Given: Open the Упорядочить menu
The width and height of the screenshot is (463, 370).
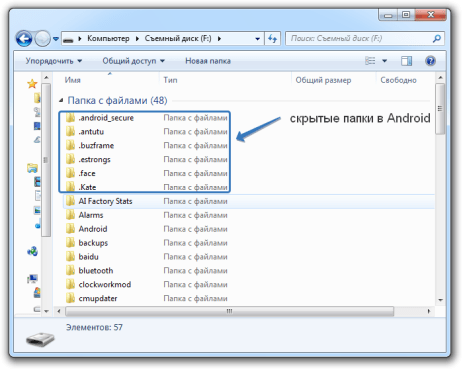Looking at the screenshot, I should 54,61.
